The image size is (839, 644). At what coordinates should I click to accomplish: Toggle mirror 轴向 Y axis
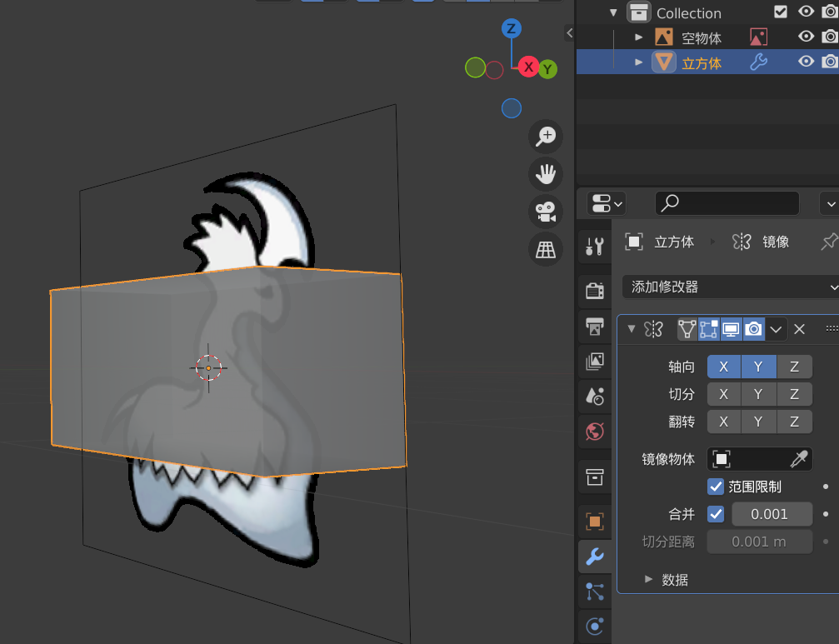point(759,367)
